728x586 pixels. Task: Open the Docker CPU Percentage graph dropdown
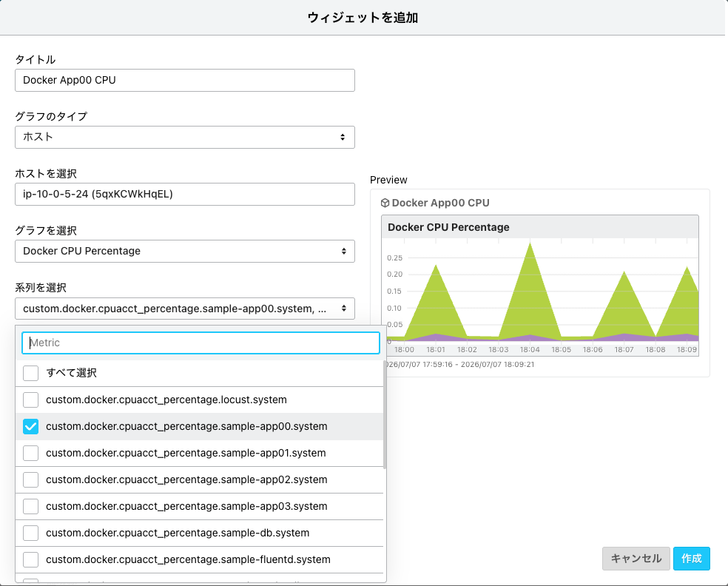pyautogui.click(x=185, y=252)
